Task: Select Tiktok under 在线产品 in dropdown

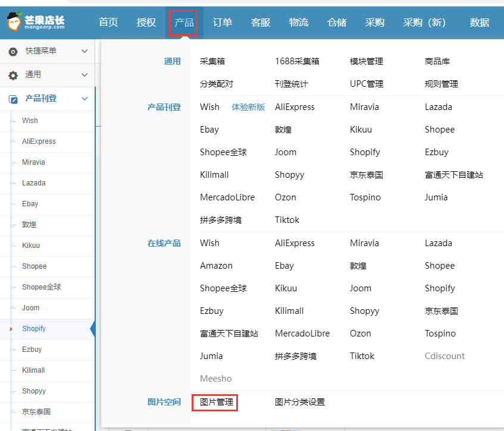Action: pos(362,356)
